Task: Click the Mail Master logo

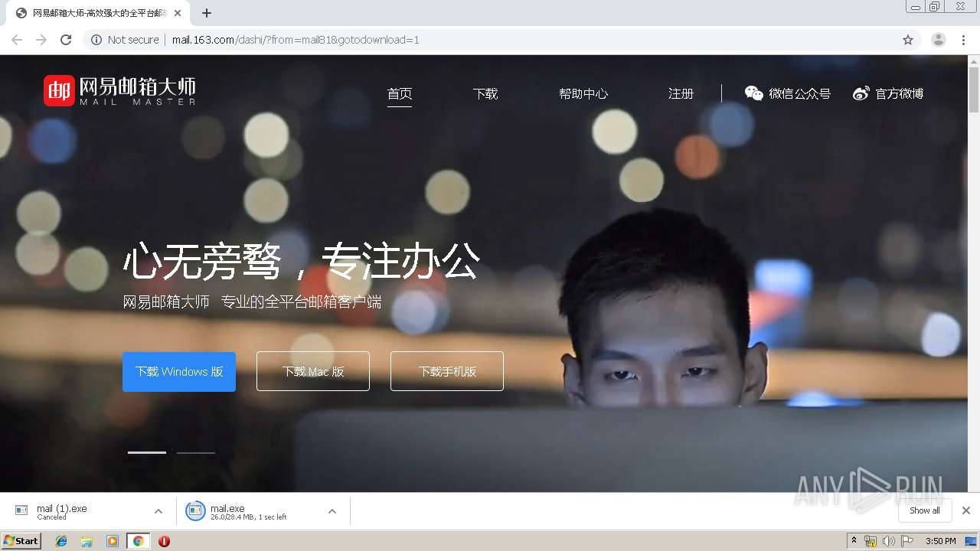Action: point(119,91)
